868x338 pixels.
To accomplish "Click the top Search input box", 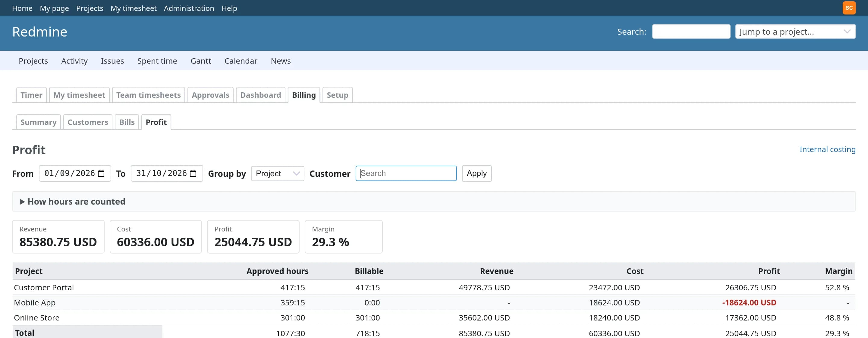I will point(691,31).
